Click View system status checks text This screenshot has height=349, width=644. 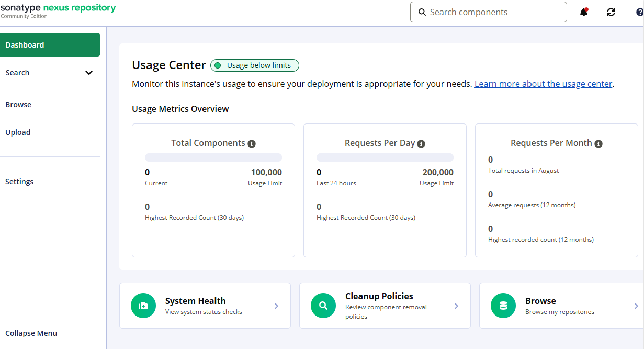pos(204,312)
